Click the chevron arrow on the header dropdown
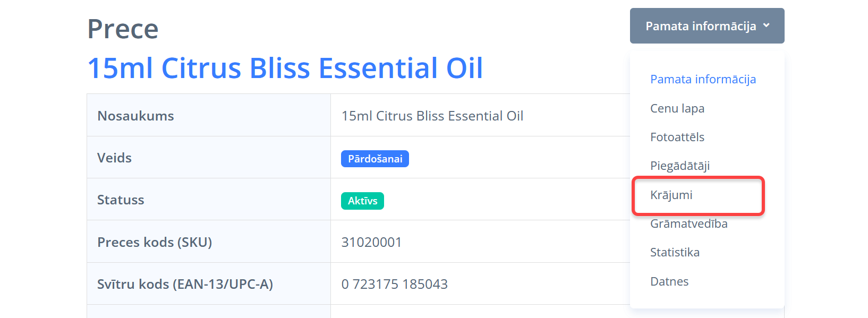Viewport: 868px width, 318px height. click(766, 25)
